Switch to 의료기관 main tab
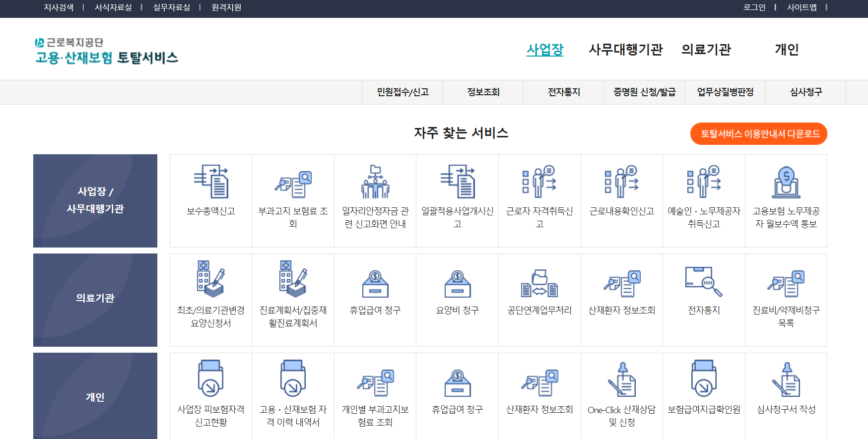 point(706,50)
